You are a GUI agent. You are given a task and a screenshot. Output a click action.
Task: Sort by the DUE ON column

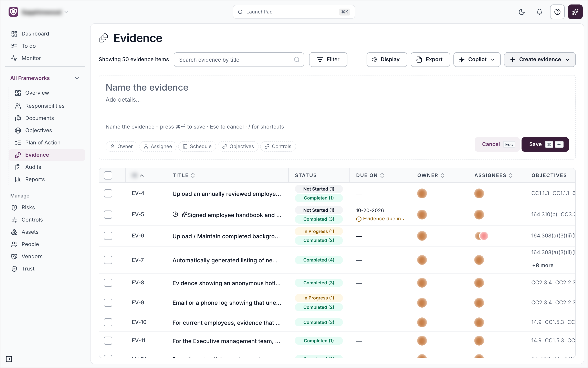370,175
